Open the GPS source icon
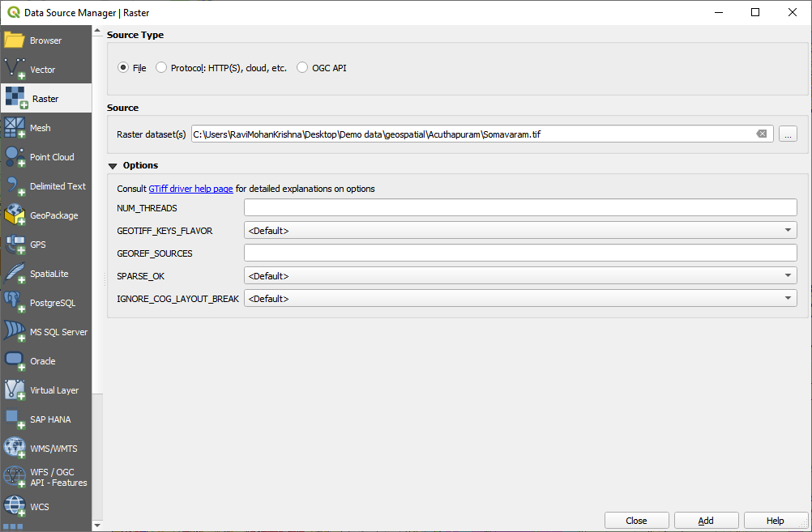The width and height of the screenshot is (812, 532). pyautogui.click(x=15, y=245)
